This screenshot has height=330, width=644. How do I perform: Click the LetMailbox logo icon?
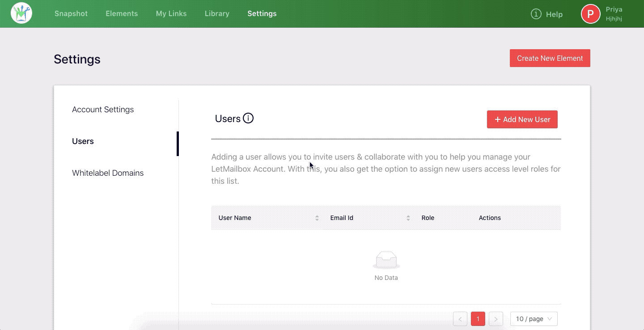[x=21, y=13]
